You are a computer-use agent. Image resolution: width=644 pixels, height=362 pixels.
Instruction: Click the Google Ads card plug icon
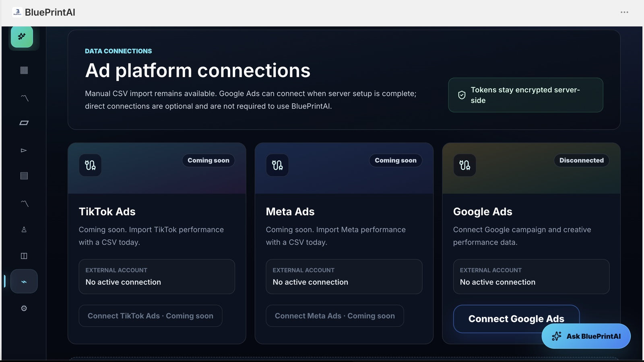tap(464, 165)
